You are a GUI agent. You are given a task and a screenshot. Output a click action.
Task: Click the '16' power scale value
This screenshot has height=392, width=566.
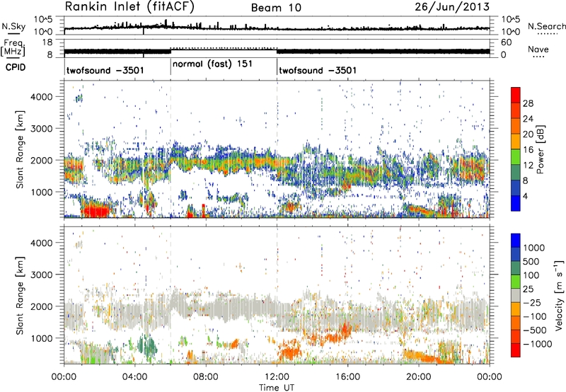(x=528, y=150)
